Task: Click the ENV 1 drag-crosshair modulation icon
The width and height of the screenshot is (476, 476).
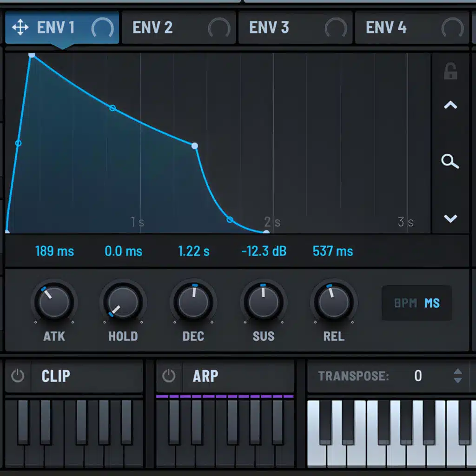Action: 20,28
